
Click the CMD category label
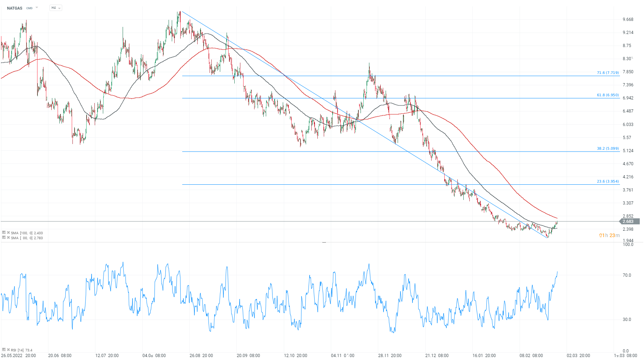(x=29, y=8)
